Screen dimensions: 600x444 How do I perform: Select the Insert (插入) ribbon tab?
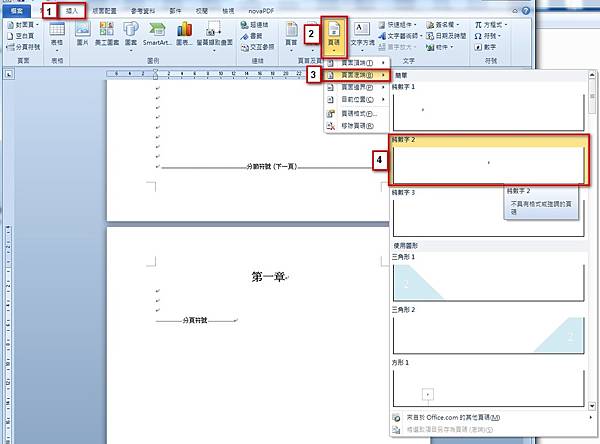coord(72,11)
